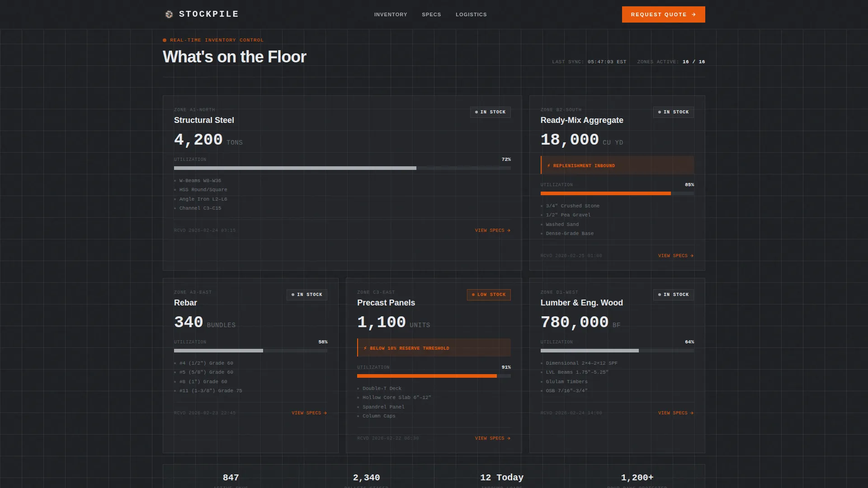Click Angle Iron L2–L6 list item

pos(203,199)
